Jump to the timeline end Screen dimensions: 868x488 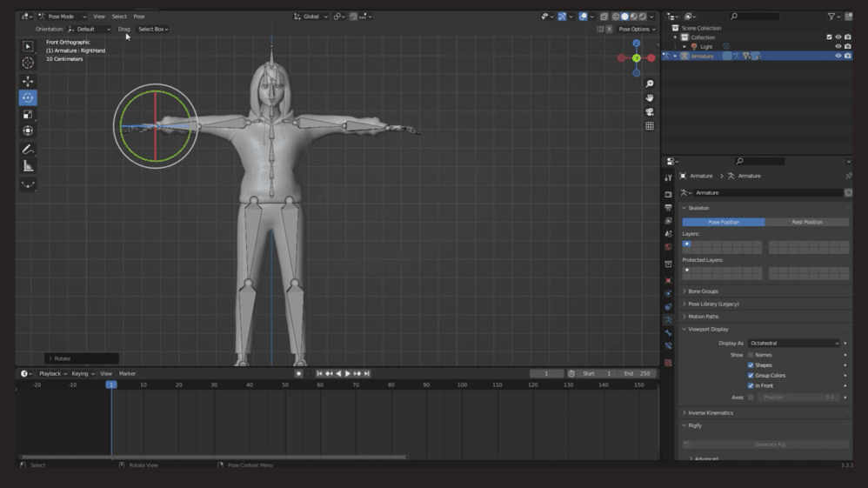click(366, 374)
